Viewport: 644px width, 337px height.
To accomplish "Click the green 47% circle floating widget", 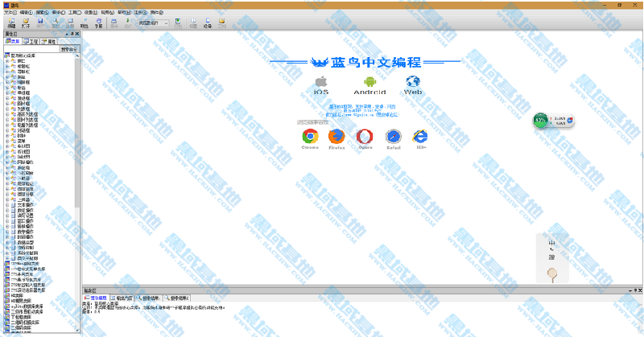I will (540, 121).
